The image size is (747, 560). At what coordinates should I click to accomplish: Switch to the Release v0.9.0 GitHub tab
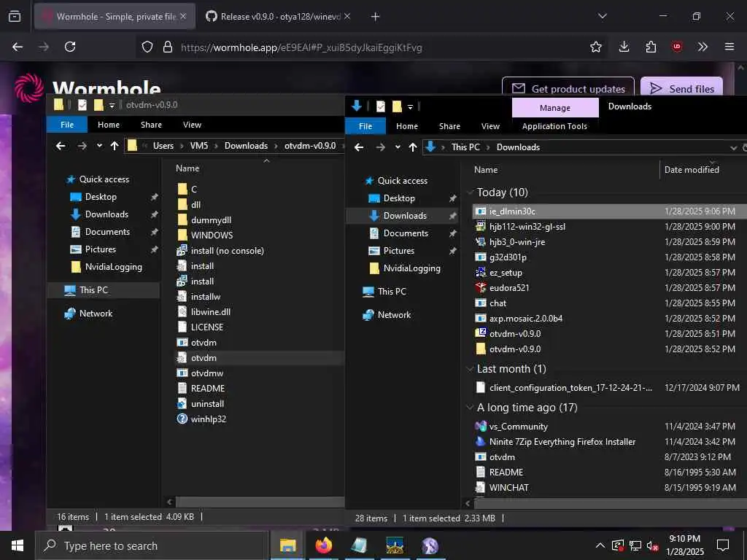[x=278, y=16]
